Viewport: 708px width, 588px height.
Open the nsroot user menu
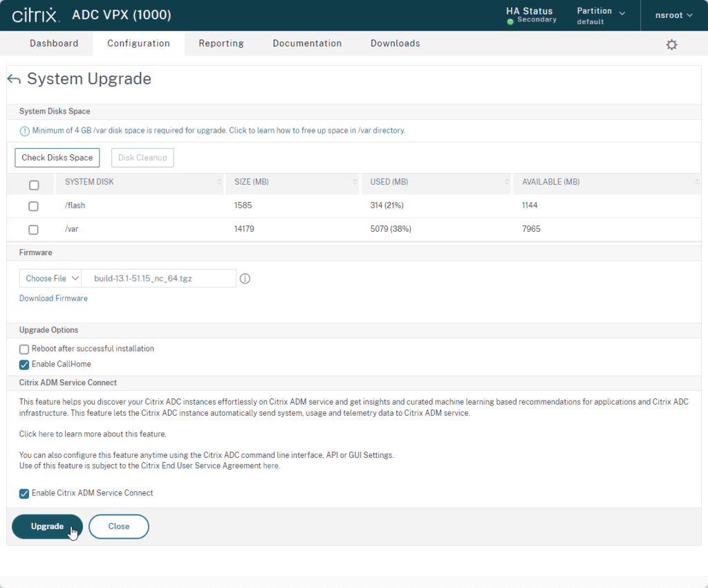[674, 15]
